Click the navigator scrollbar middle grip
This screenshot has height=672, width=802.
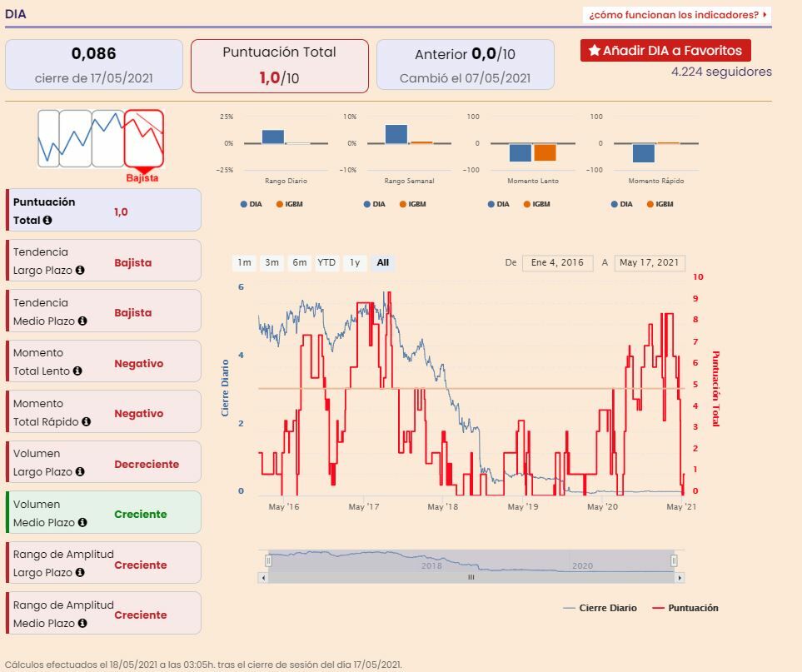point(471,577)
